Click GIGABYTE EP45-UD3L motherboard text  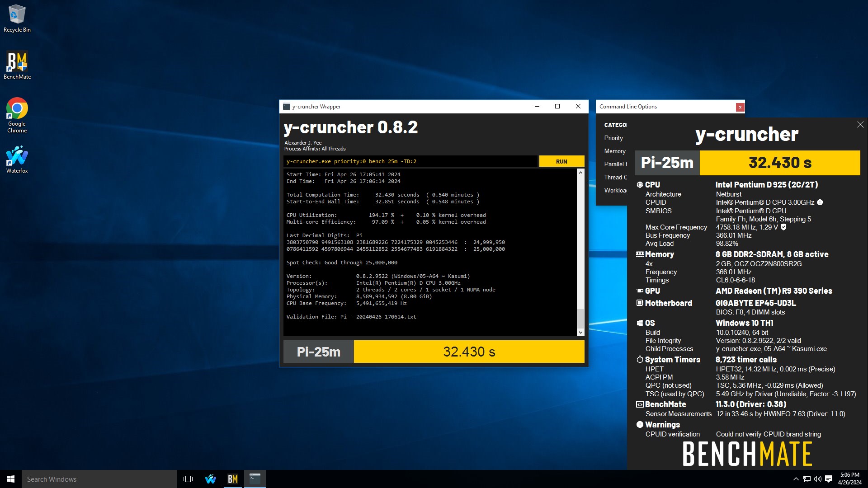click(x=756, y=303)
